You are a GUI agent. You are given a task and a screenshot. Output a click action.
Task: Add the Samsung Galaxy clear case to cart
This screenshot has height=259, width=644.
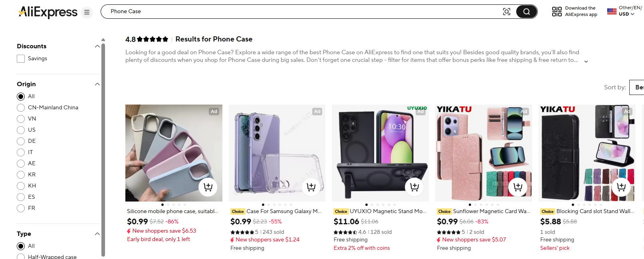click(x=311, y=187)
